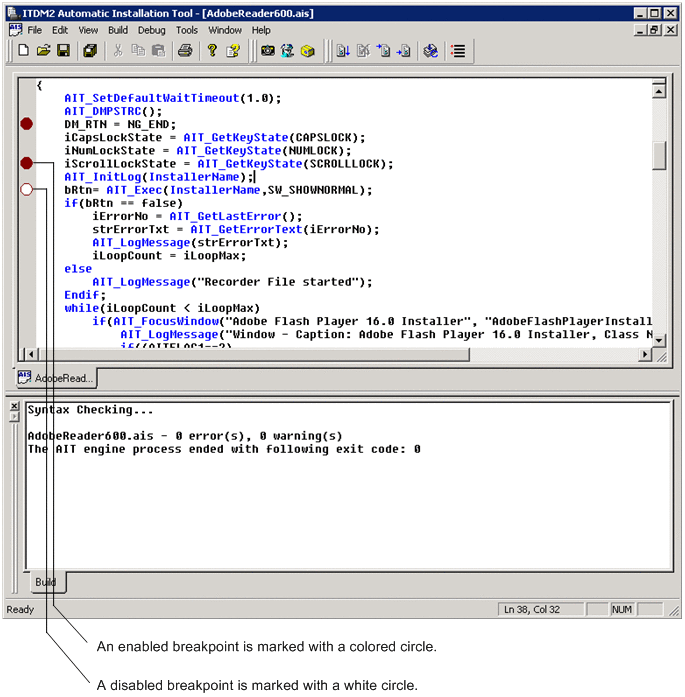Viewport: 685px width, 697px height.
Task: Close the output pane with X
Action: click(x=14, y=406)
